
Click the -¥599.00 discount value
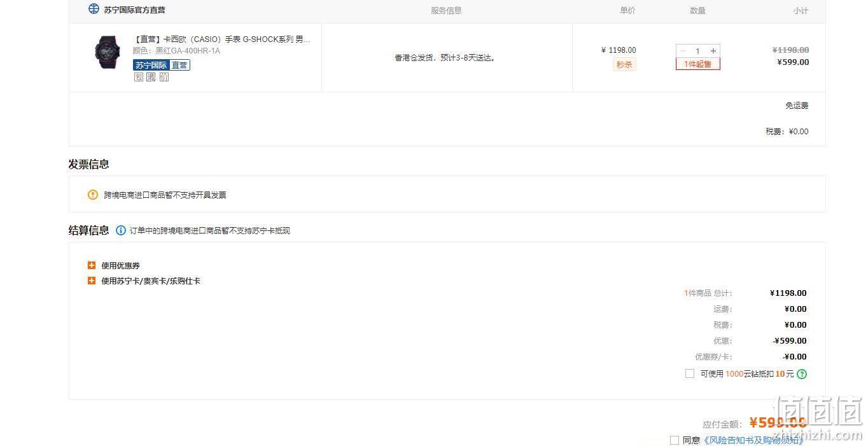[x=790, y=341]
